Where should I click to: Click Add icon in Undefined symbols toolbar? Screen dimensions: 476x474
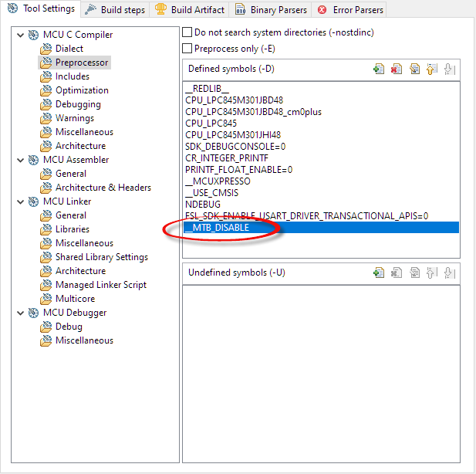tap(379, 273)
